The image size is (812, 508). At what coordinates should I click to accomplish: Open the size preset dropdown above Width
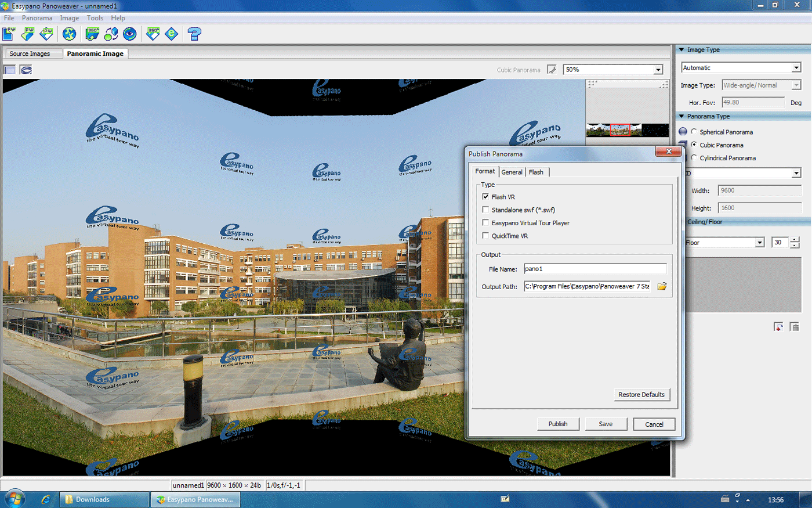[796, 173]
